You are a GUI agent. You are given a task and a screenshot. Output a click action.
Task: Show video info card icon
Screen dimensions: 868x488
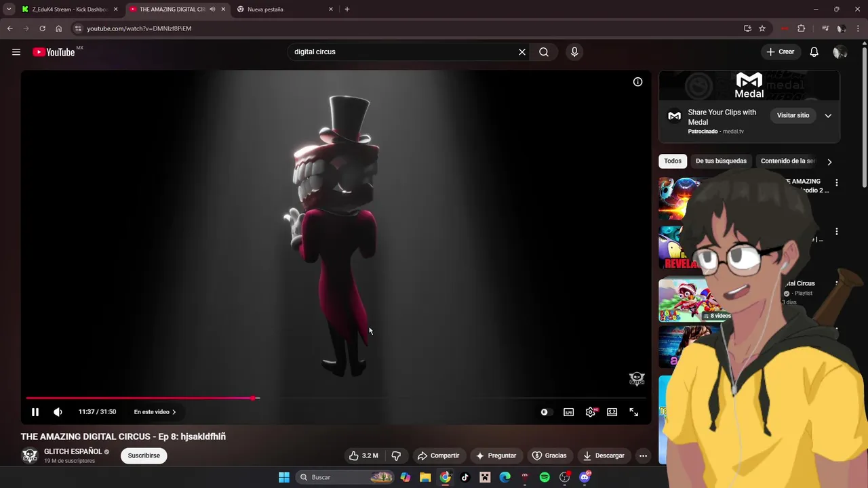(x=637, y=82)
